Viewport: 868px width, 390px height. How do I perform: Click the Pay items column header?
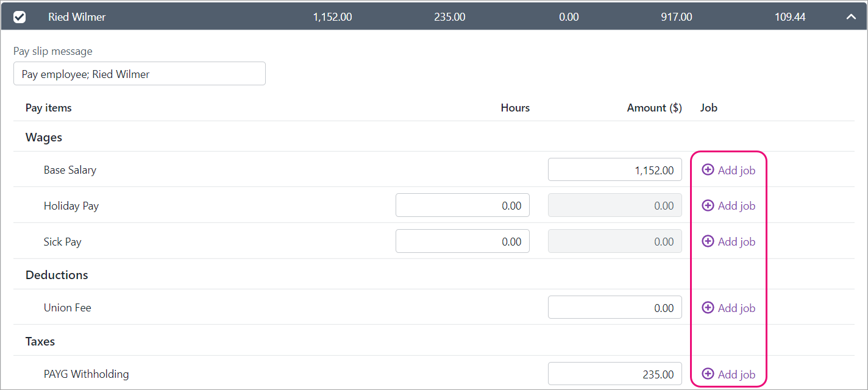click(x=49, y=108)
